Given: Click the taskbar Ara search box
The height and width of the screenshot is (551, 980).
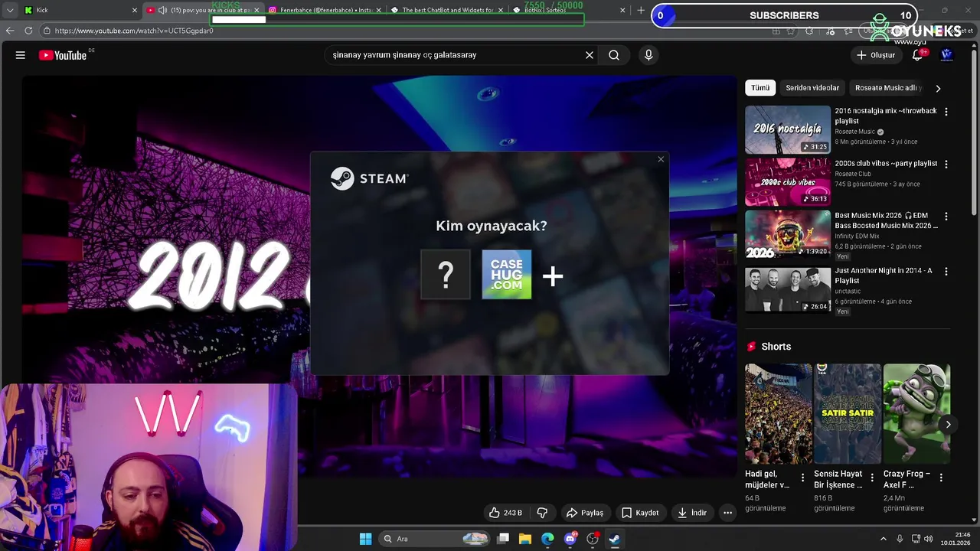Looking at the screenshot, I should [x=435, y=539].
